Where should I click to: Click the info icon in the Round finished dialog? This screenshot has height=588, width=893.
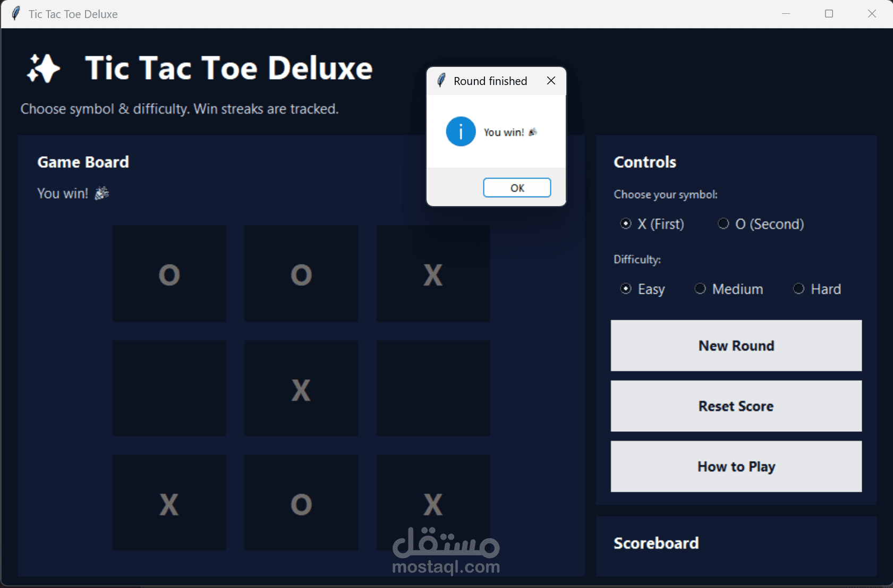pos(460,131)
